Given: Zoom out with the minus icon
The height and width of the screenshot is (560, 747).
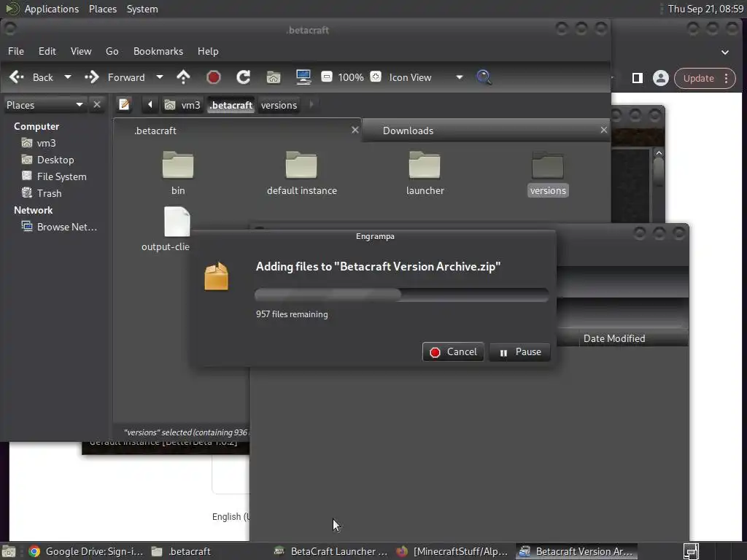Looking at the screenshot, I should (326, 77).
